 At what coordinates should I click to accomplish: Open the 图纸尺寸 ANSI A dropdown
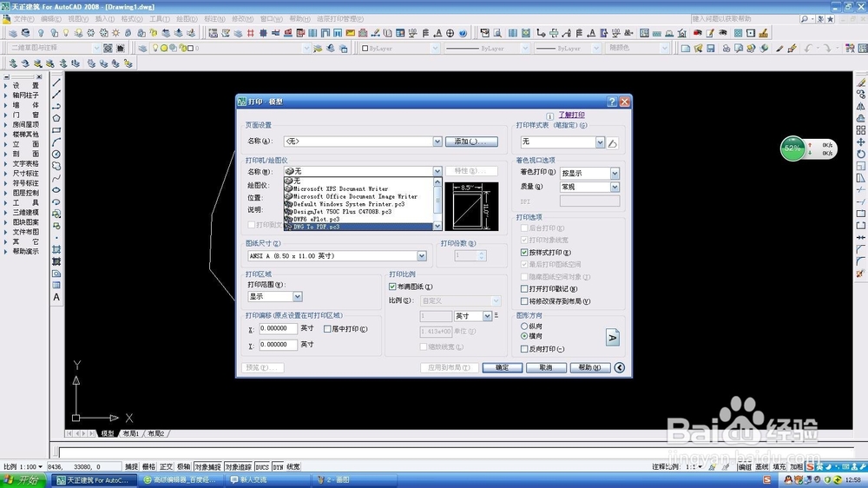pos(422,256)
